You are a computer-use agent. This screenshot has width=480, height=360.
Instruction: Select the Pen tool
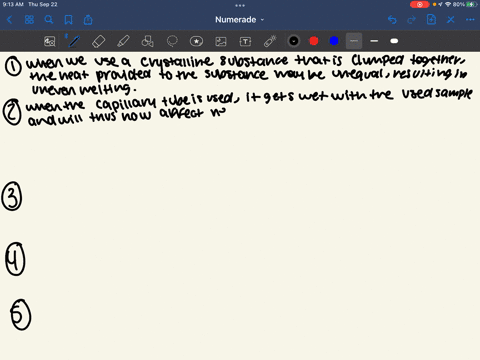[74, 41]
